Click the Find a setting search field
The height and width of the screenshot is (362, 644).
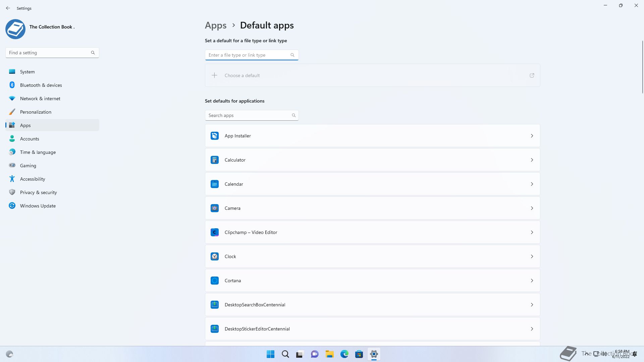coord(52,53)
